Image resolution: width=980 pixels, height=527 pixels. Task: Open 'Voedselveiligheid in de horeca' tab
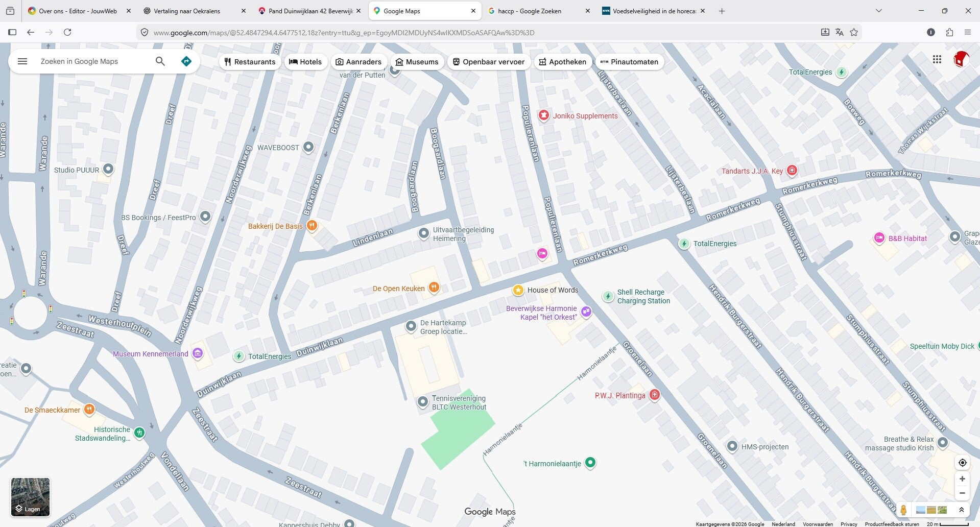tap(654, 11)
